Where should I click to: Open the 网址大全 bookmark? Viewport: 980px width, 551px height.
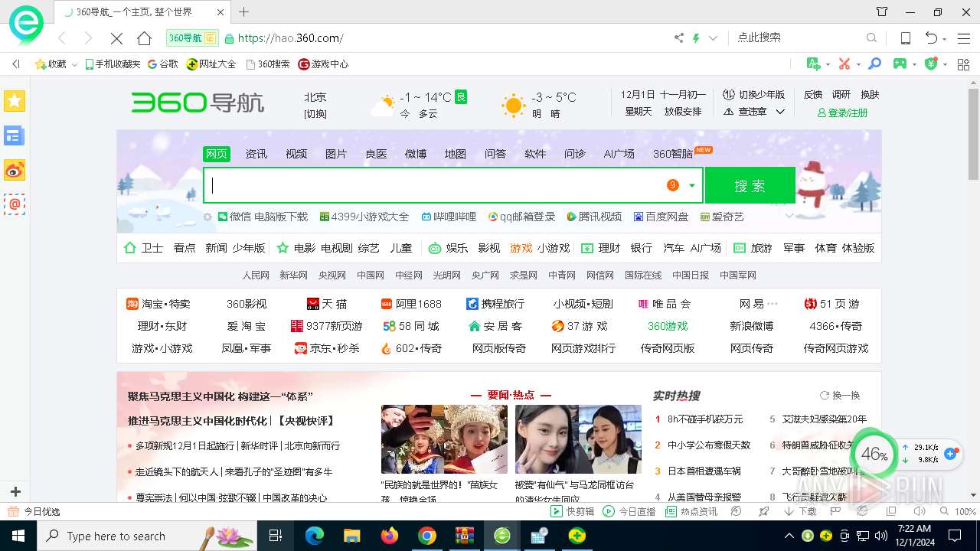[211, 64]
